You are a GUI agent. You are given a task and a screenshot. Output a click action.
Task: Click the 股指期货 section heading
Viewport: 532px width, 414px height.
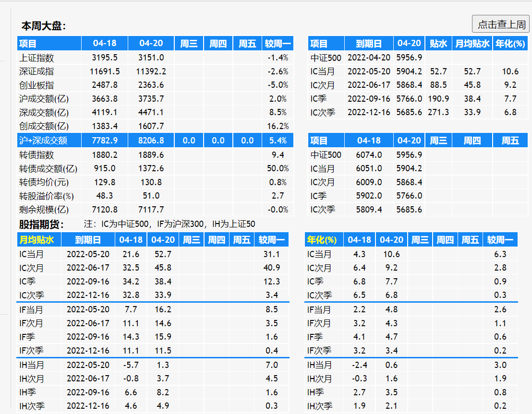tap(41, 224)
